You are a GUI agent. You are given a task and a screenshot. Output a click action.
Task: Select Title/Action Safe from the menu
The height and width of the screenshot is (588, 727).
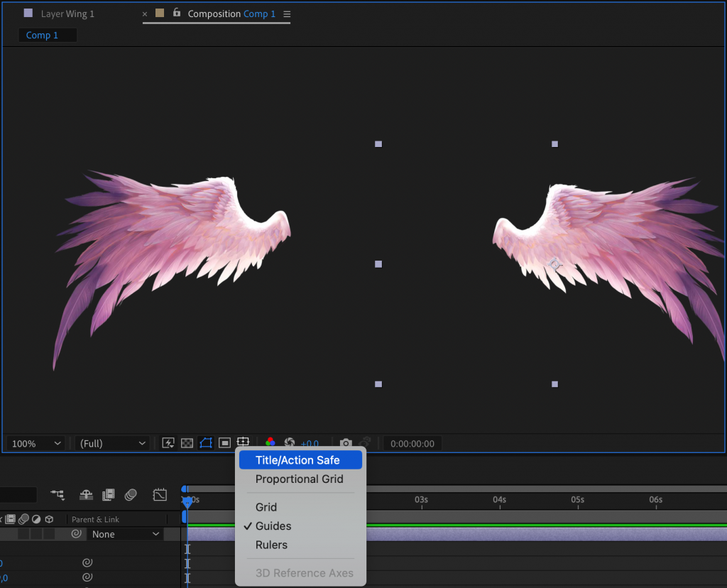[299, 459]
